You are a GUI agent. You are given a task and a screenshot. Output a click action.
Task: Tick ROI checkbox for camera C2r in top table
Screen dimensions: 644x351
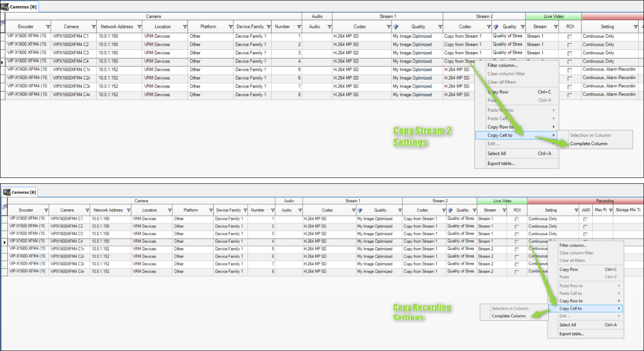click(x=570, y=79)
